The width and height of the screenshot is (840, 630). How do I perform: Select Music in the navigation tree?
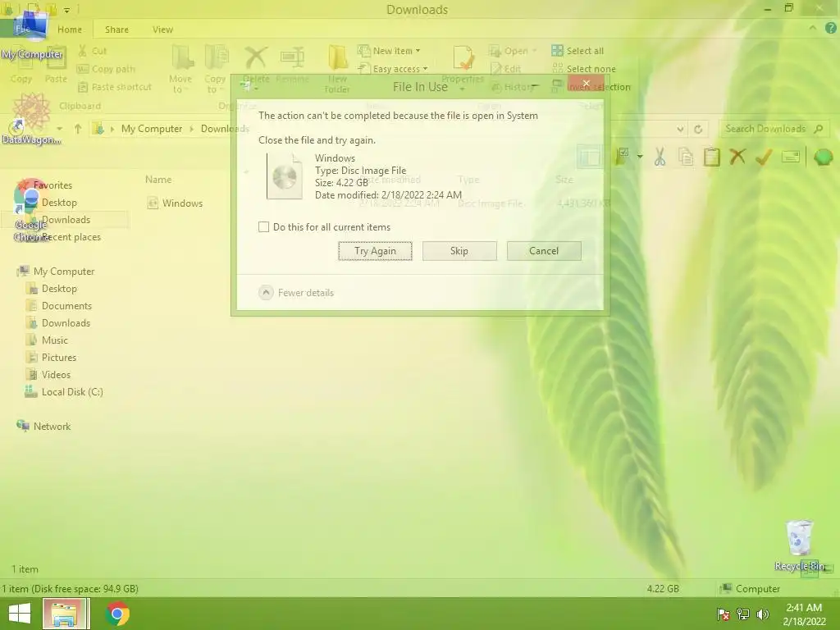(55, 340)
